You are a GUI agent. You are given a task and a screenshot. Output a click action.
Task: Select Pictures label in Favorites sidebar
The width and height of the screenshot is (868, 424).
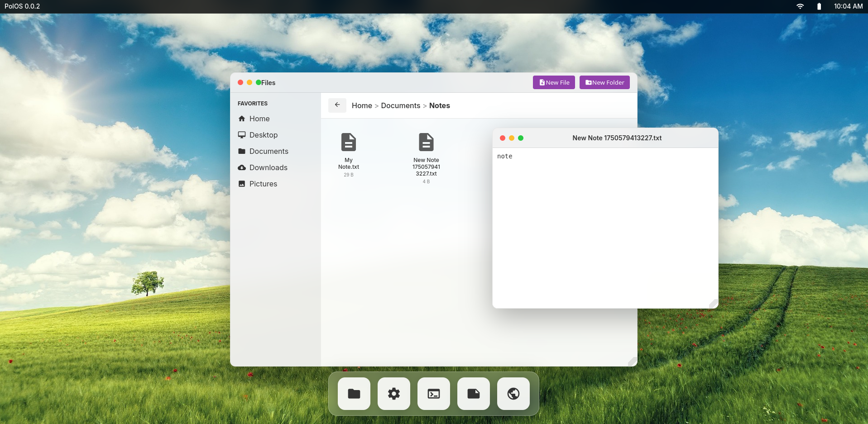pos(263,184)
